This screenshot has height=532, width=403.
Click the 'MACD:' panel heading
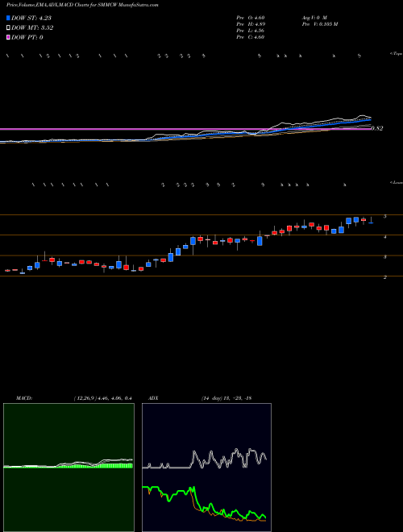(23, 398)
